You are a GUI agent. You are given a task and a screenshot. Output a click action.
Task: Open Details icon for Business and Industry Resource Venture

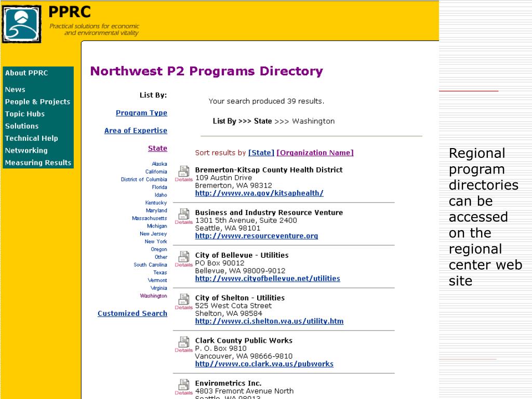(x=183, y=217)
